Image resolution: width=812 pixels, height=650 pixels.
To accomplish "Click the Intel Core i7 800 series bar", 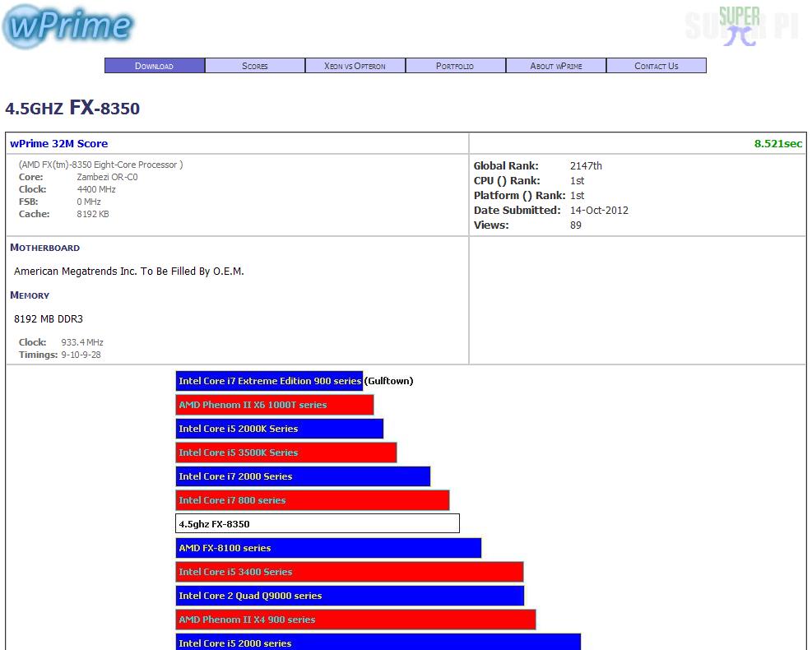I will tap(313, 500).
